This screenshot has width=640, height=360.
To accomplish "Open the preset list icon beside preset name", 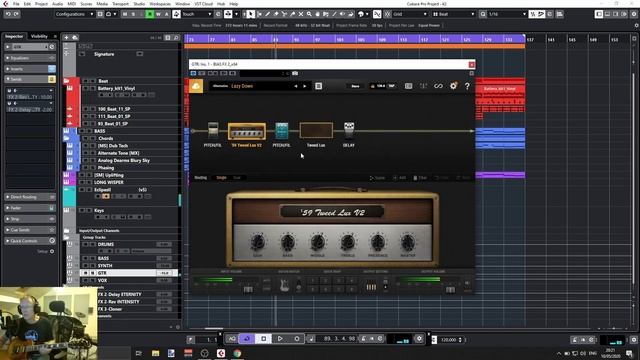I will (319, 86).
